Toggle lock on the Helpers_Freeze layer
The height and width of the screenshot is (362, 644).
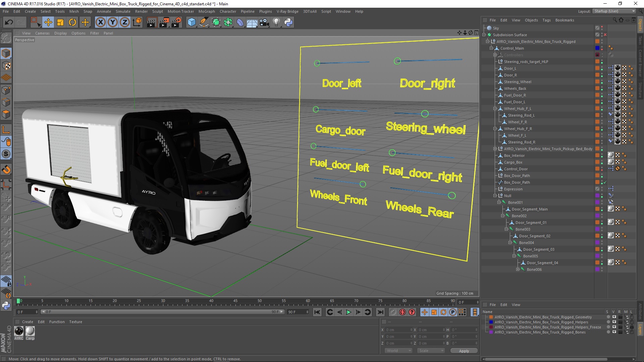(632, 327)
